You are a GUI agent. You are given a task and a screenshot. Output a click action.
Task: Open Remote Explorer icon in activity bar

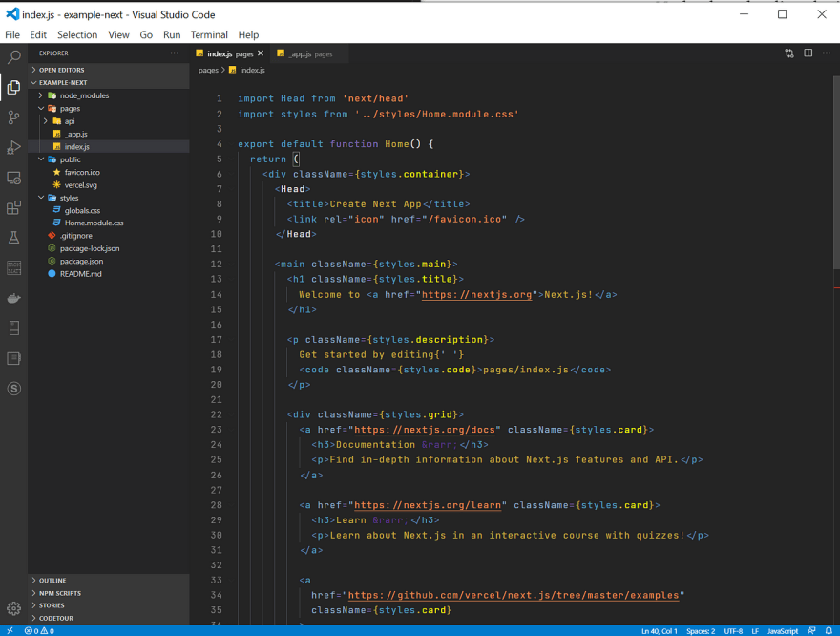coord(14,178)
